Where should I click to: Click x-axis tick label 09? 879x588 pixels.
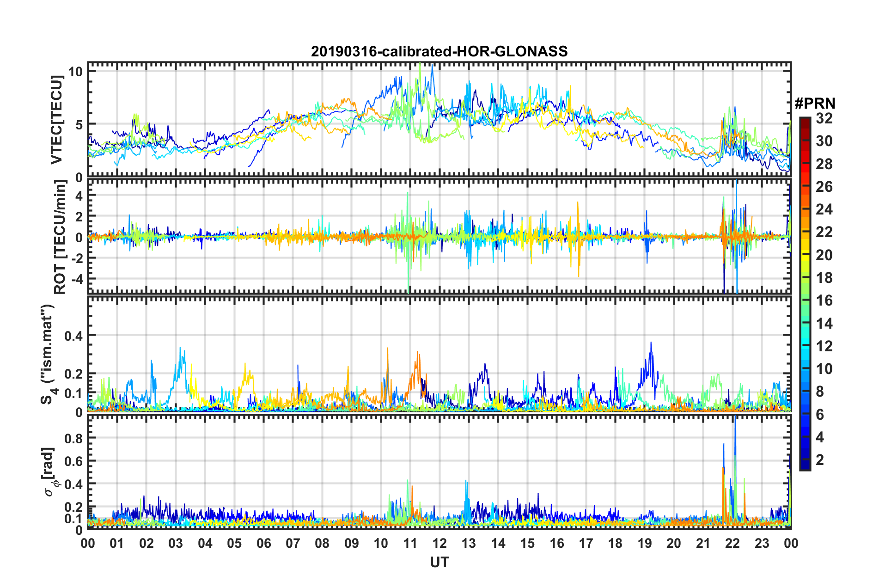point(352,543)
